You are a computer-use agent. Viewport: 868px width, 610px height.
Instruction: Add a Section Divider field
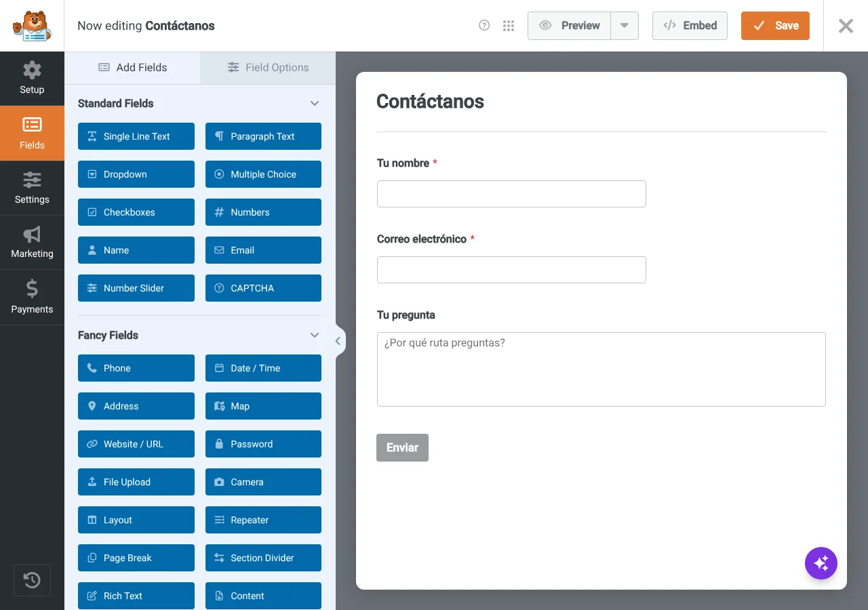263,558
